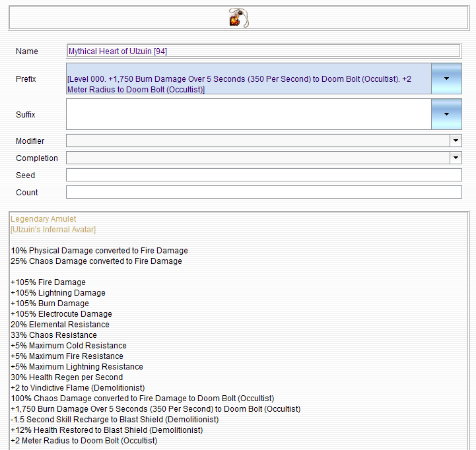Click '30% Health Regen per Second'
Screen dimensions: 476x450
67,377
